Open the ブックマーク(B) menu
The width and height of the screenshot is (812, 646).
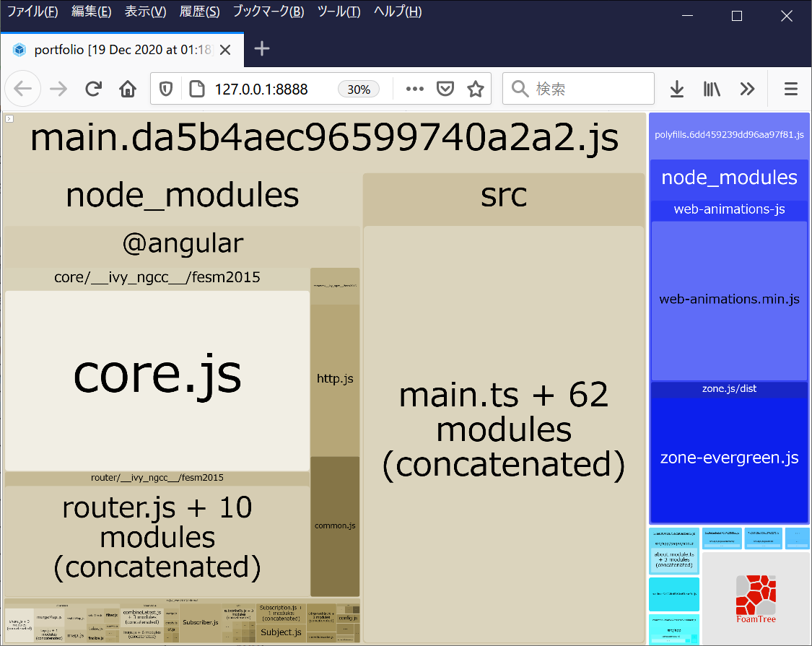[x=269, y=12]
